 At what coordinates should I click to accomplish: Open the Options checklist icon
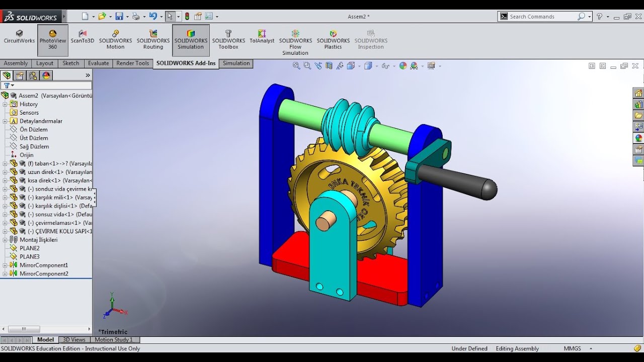(209, 17)
